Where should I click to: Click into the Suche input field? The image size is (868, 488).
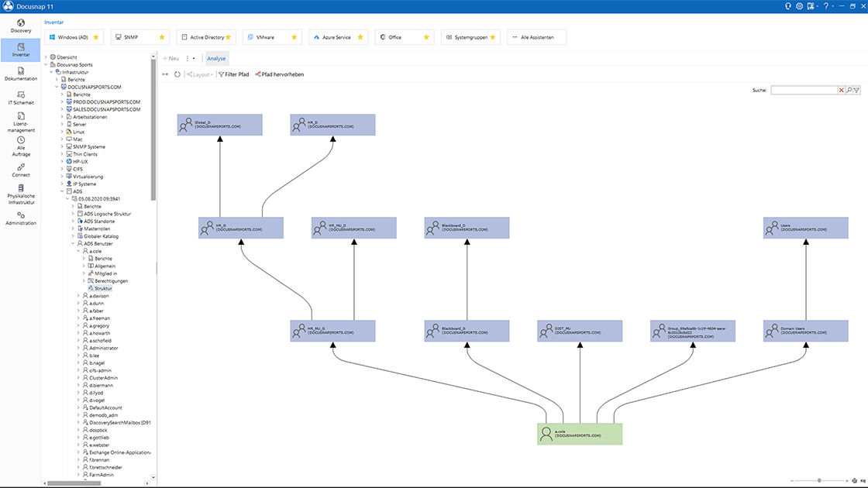click(x=804, y=90)
